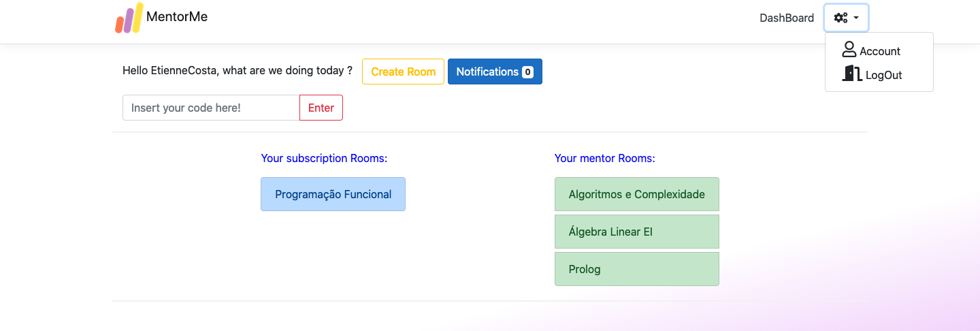Focus the Insert your code here field
The image size is (980, 331).
[x=211, y=108]
